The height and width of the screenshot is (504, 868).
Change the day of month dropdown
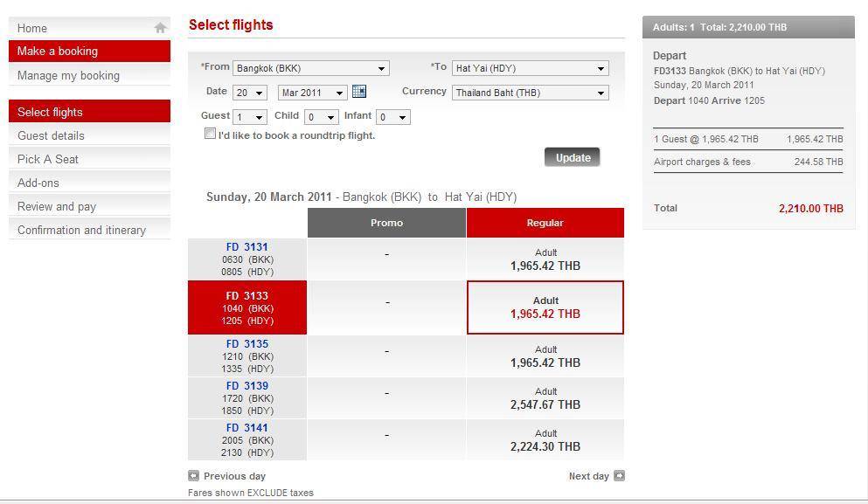pos(250,93)
